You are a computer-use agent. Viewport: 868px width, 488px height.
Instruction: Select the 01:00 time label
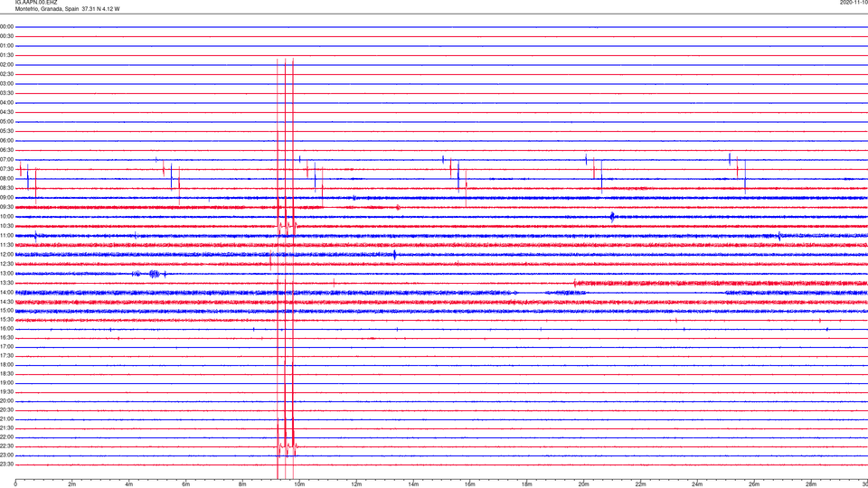tap(7, 45)
